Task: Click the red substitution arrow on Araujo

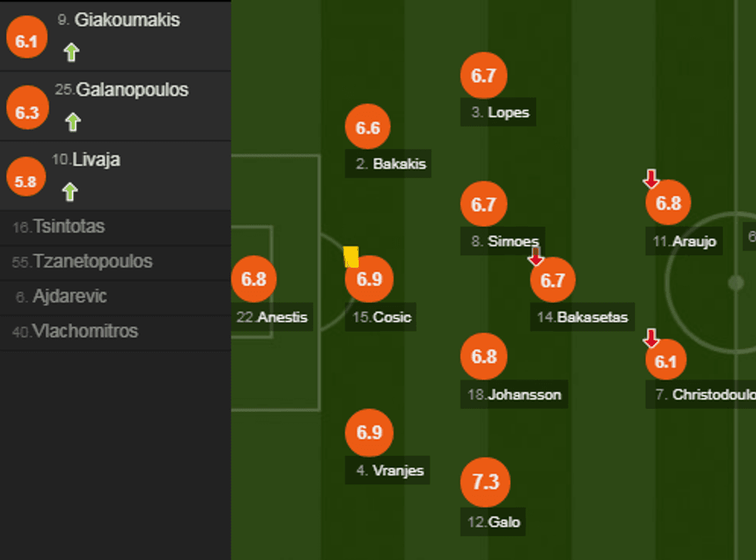Action: [x=651, y=179]
